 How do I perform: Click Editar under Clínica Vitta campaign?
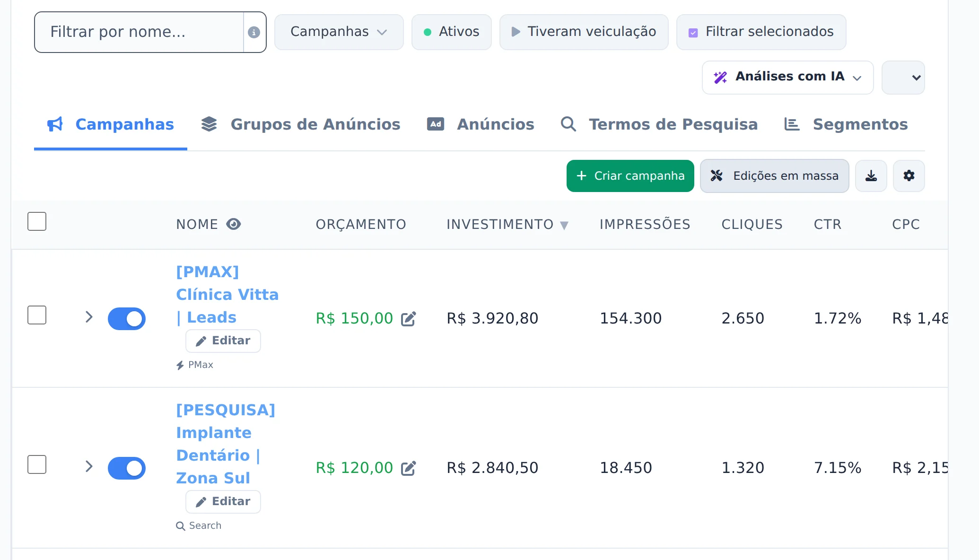coord(223,341)
